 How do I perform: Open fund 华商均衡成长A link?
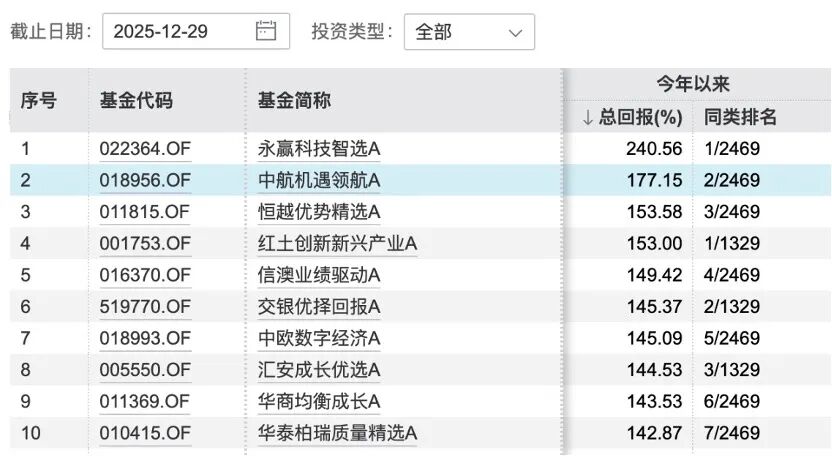coord(320,401)
